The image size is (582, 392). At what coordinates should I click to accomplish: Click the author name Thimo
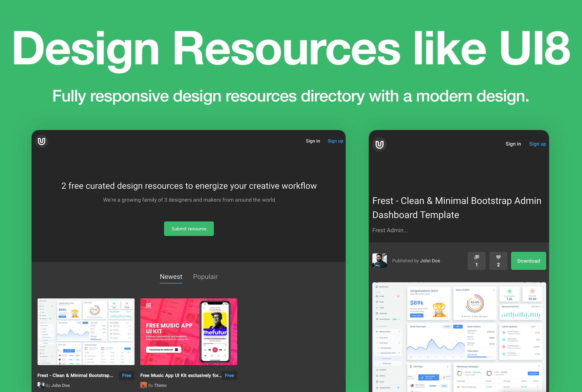click(x=160, y=385)
